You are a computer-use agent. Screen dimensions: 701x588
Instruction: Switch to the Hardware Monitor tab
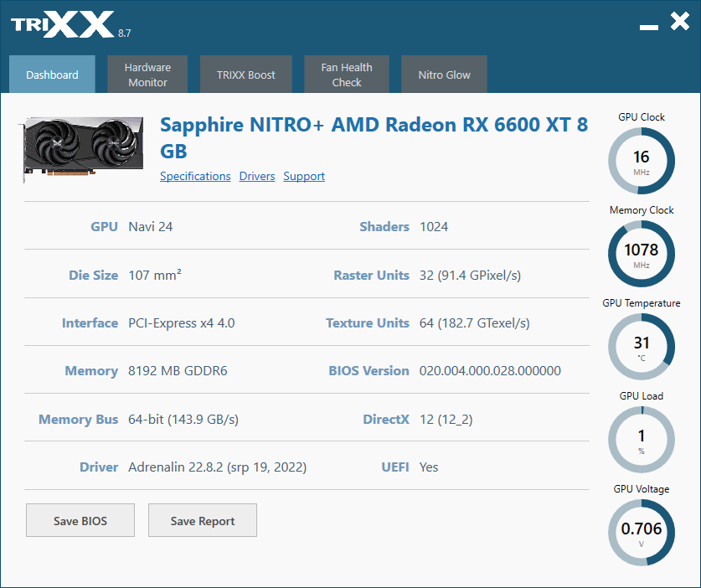click(x=147, y=75)
